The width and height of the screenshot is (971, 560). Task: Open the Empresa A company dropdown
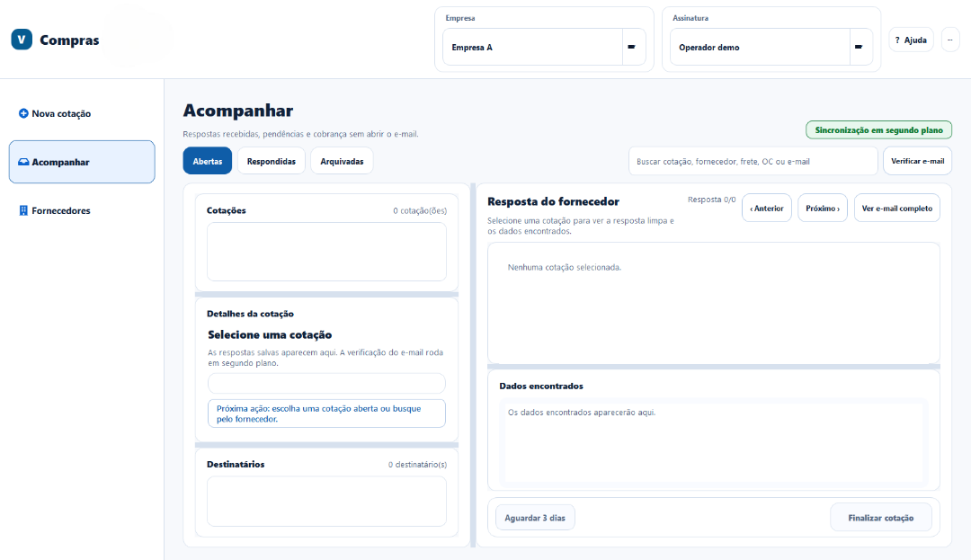click(x=544, y=47)
